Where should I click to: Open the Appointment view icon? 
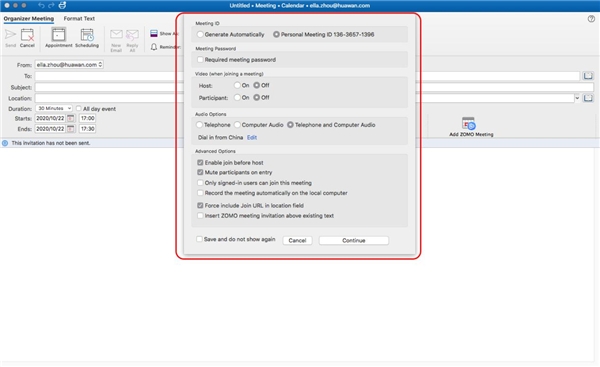coord(59,35)
